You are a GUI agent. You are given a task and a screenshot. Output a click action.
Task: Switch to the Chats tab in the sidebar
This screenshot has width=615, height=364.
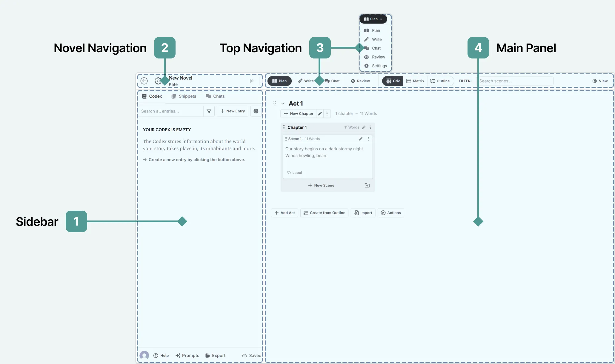pyautogui.click(x=215, y=96)
